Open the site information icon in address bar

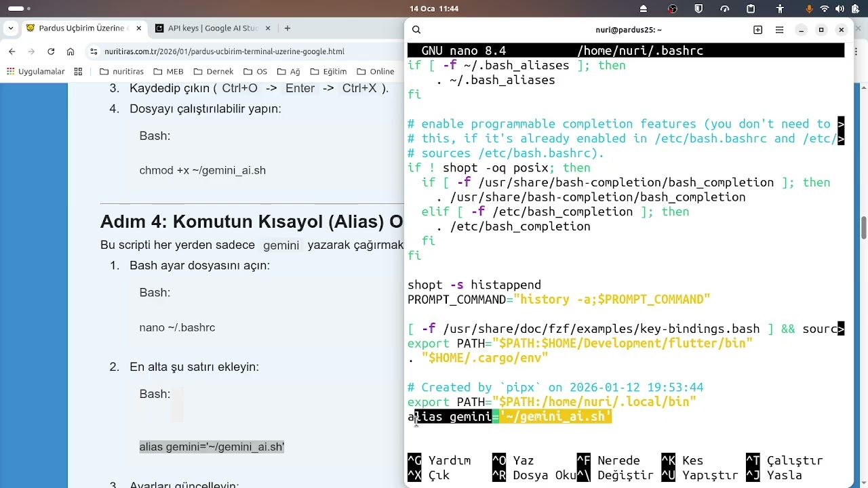(94, 52)
